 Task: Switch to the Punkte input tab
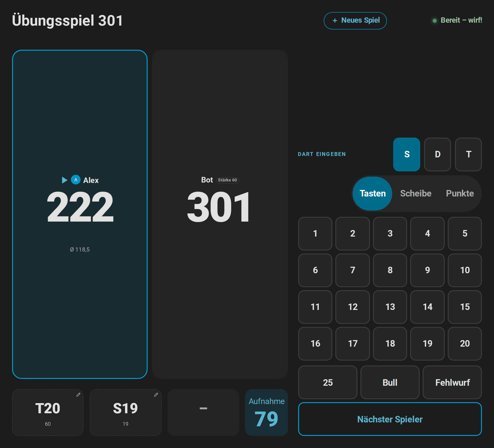coord(460,194)
